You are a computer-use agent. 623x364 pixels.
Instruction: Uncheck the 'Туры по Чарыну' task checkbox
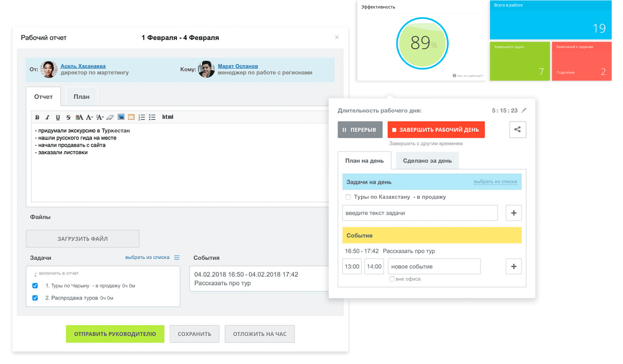(x=35, y=286)
